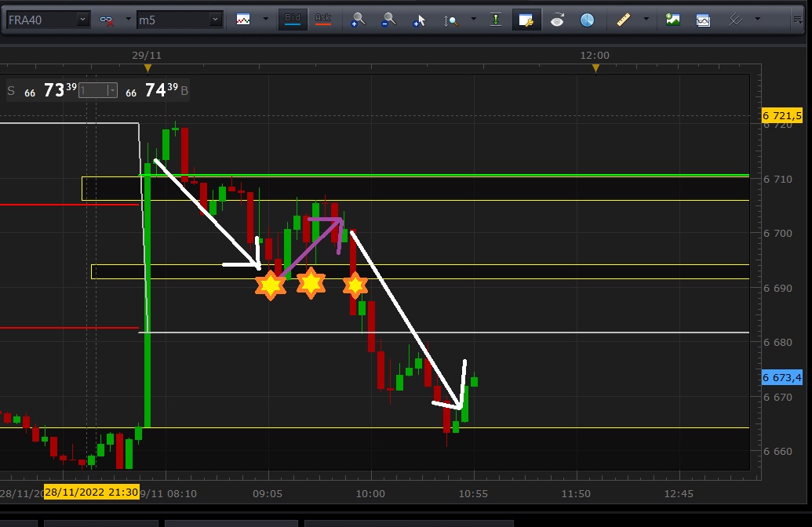
Task: Click the 6 700 price axis label
Action: pyautogui.click(x=777, y=234)
